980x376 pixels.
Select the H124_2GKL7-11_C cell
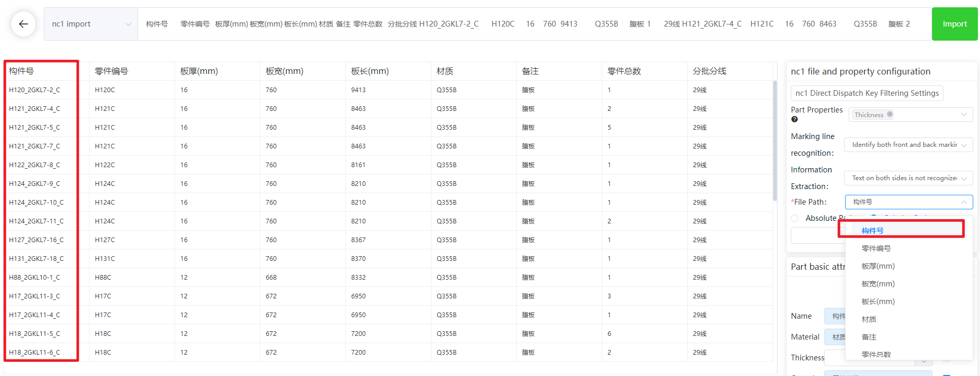point(46,221)
